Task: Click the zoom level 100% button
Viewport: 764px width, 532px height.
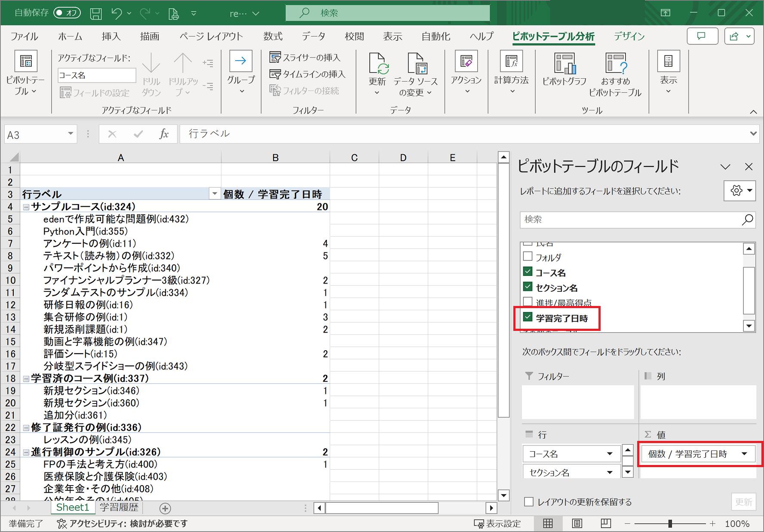Action: tap(737, 524)
